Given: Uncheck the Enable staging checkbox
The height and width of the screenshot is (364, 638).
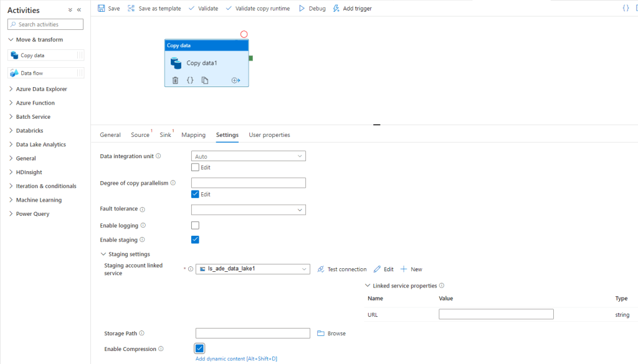Looking at the screenshot, I should click(195, 240).
